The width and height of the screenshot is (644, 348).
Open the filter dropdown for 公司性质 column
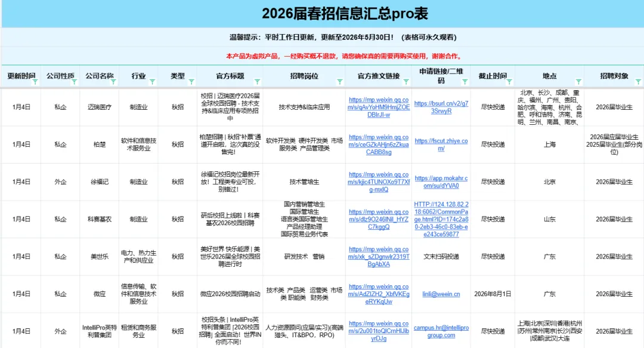pos(75,82)
